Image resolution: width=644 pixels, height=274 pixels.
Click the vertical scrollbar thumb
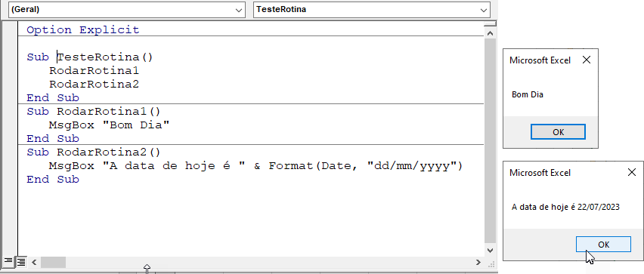click(490, 140)
